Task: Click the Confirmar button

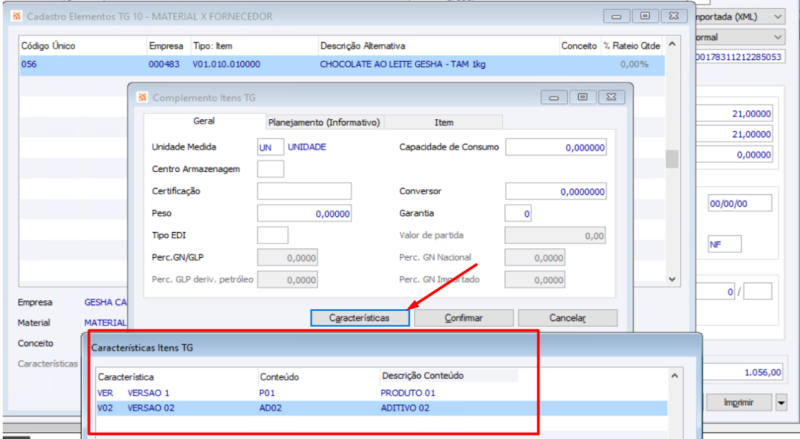Action: point(463,318)
